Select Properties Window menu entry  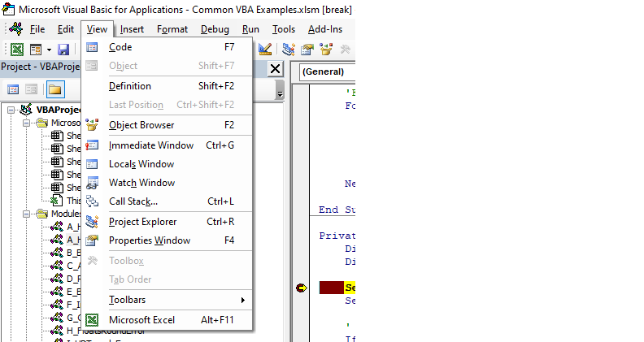click(167, 240)
